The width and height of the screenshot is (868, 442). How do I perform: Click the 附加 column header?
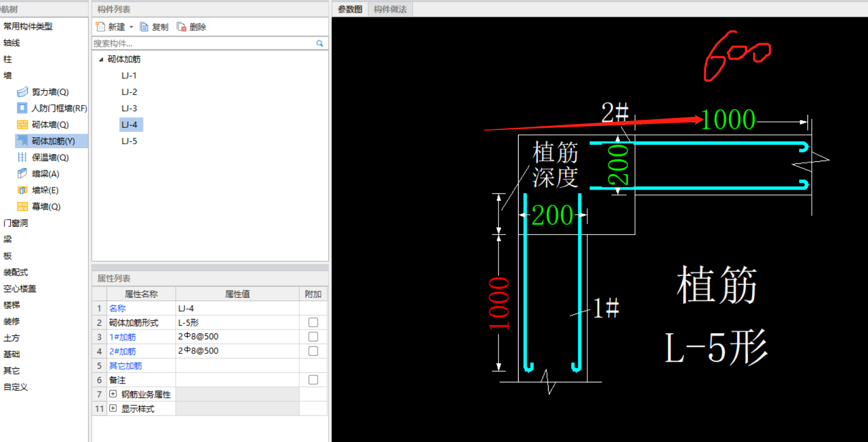pyautogui.click(x=313, y=294)
